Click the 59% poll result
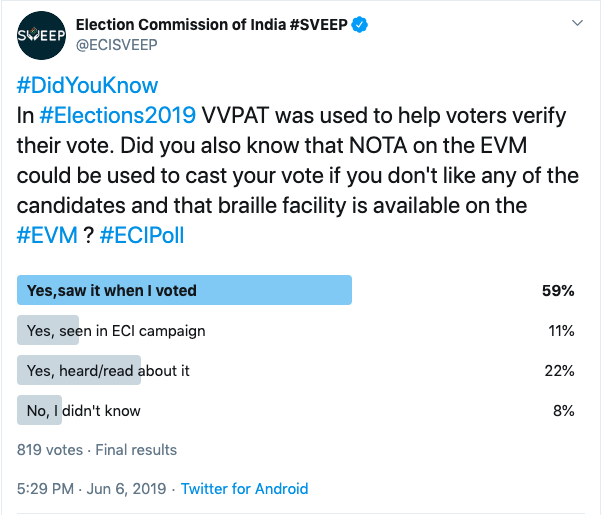This screenshot has height=515, width=601. (558, 291)
